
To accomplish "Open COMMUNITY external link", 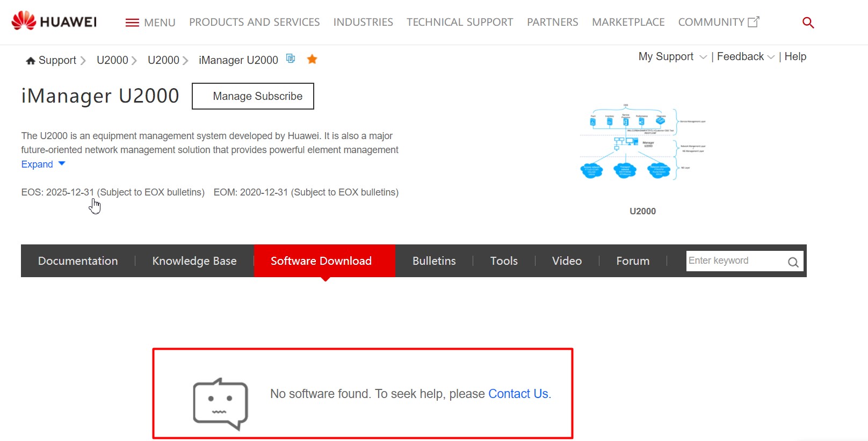I will [x=719, y=22].
